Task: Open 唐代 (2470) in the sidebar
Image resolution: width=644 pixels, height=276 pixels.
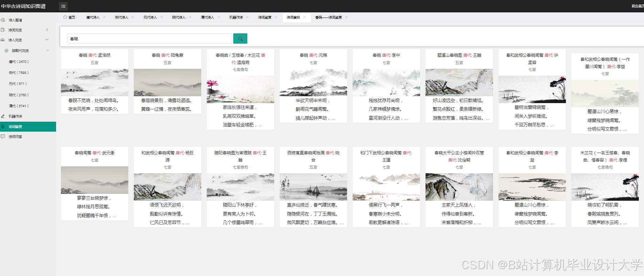Action: tap(19, 62)
